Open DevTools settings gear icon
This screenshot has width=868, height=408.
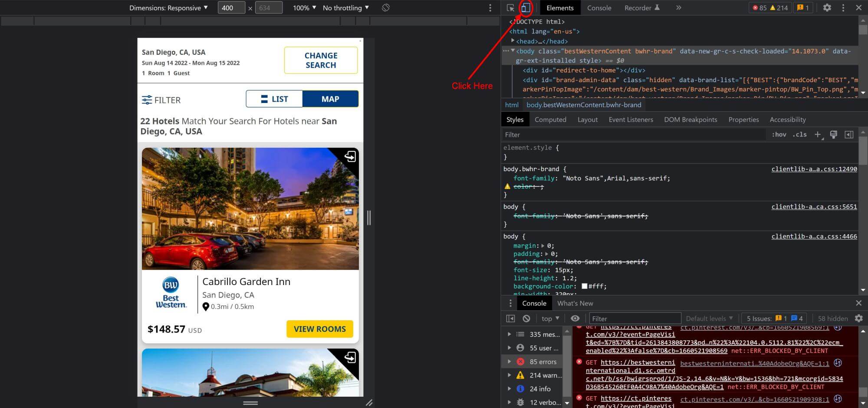click(827, 8)
